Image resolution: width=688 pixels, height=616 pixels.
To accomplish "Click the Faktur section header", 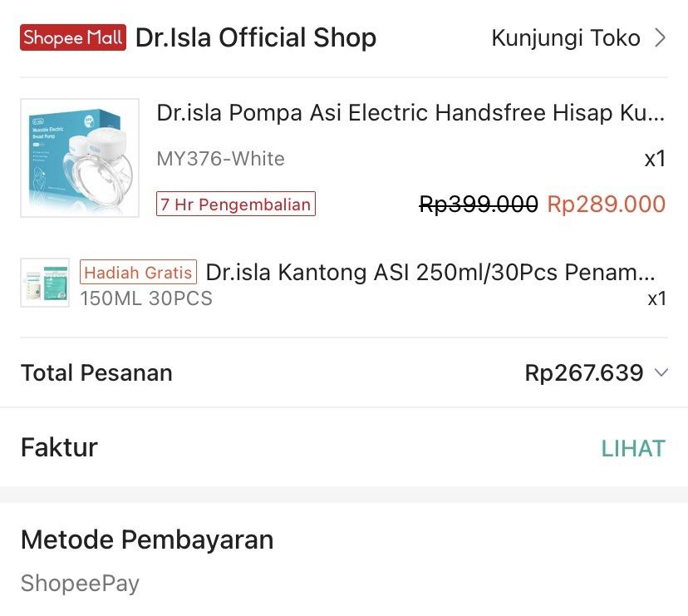I will (x=58, y=447).
